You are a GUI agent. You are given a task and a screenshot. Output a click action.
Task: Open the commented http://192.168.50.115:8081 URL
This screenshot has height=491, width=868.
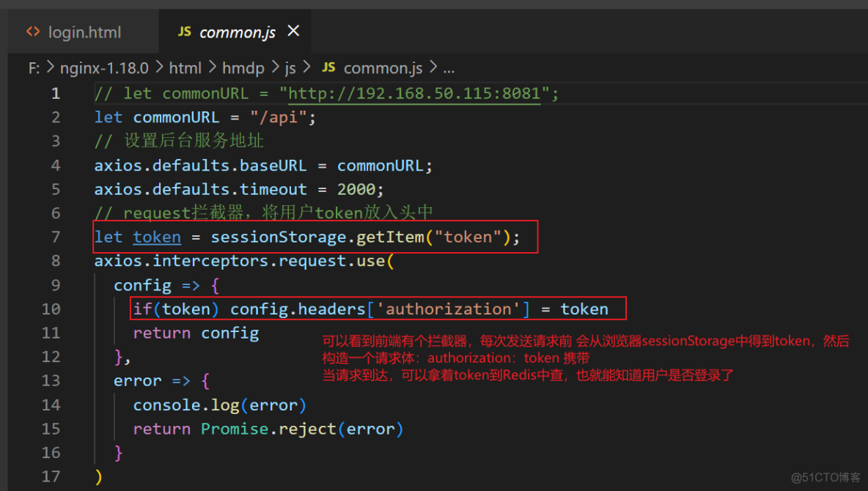pyautogui.click(x=414, y=94)
